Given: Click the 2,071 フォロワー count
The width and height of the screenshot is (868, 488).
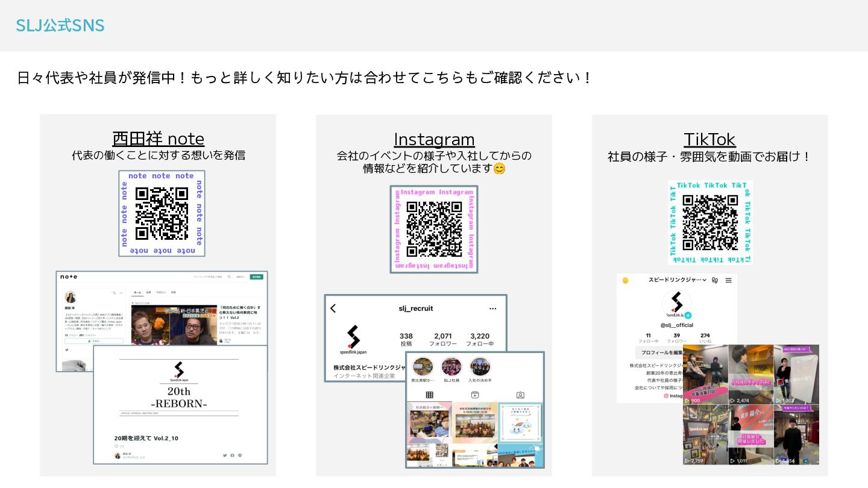Looking at the screenshot, I should (x=443, y=340).
